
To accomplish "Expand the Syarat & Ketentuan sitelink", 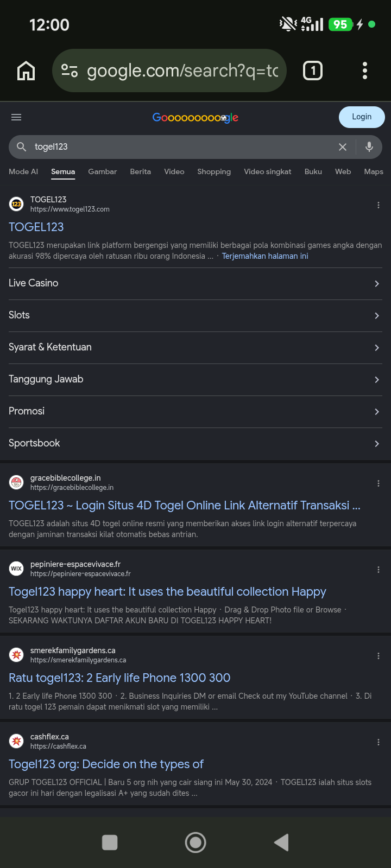I will point(195,348).
